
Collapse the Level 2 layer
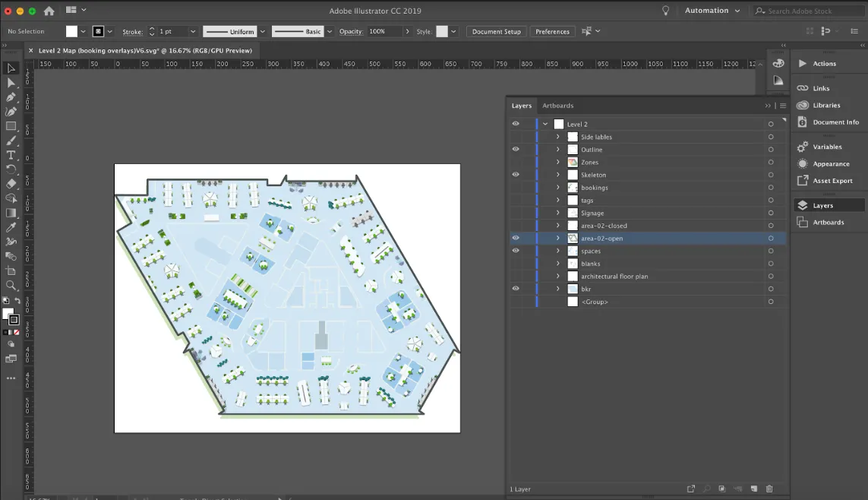544,123
